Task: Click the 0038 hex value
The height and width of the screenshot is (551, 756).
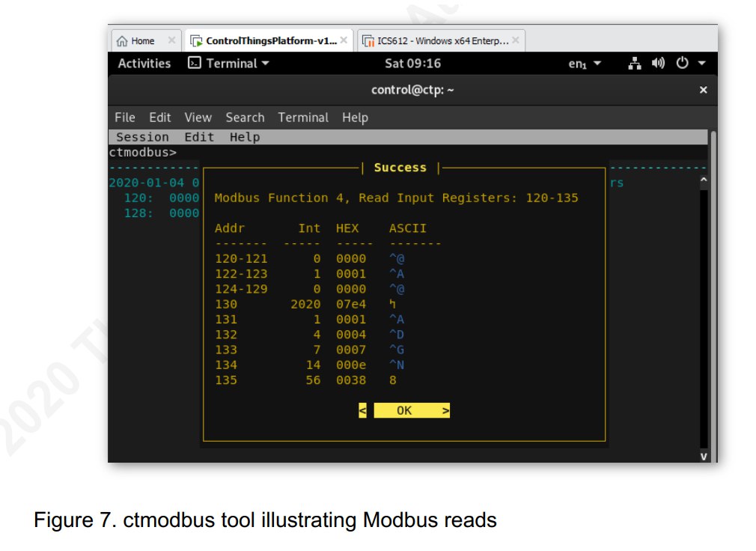Action: click(x=351, y=380)
